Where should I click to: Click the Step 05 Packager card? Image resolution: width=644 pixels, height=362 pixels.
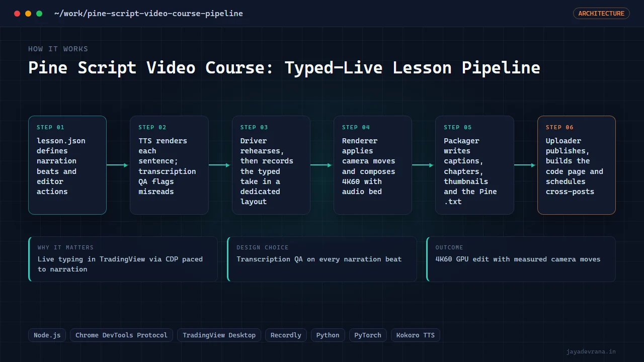474,165
